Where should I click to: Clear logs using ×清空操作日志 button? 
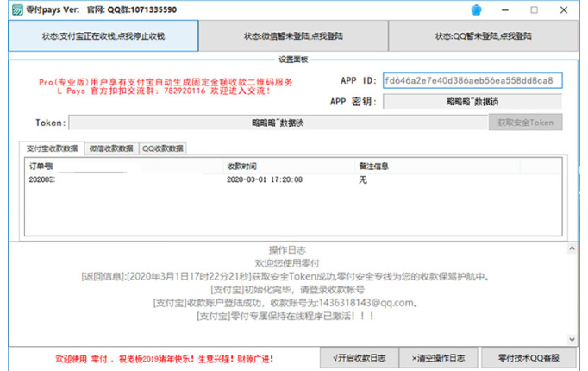438,357
